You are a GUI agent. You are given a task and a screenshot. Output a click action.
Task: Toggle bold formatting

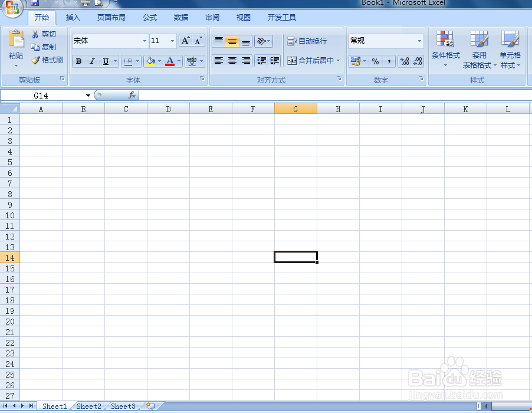coord(78,61)
